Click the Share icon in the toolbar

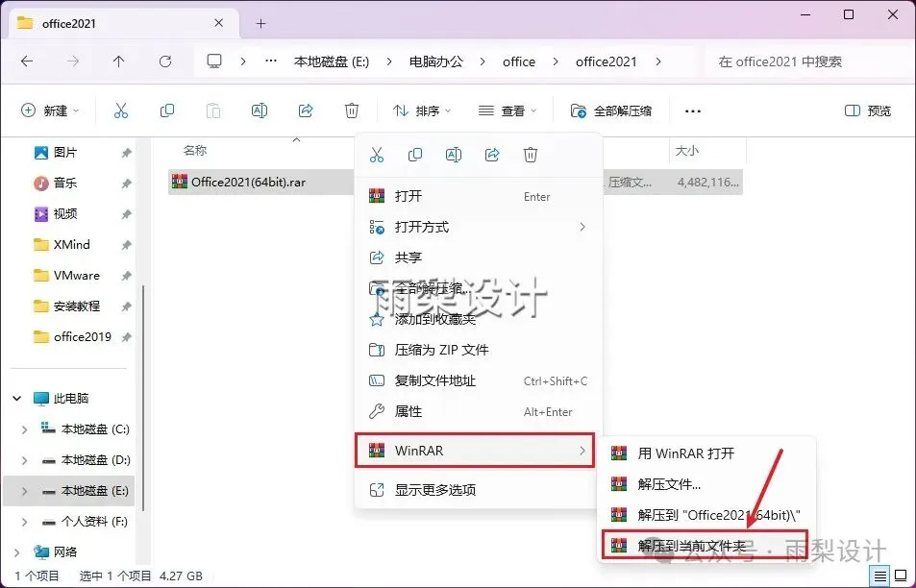(x=306, y=110)
